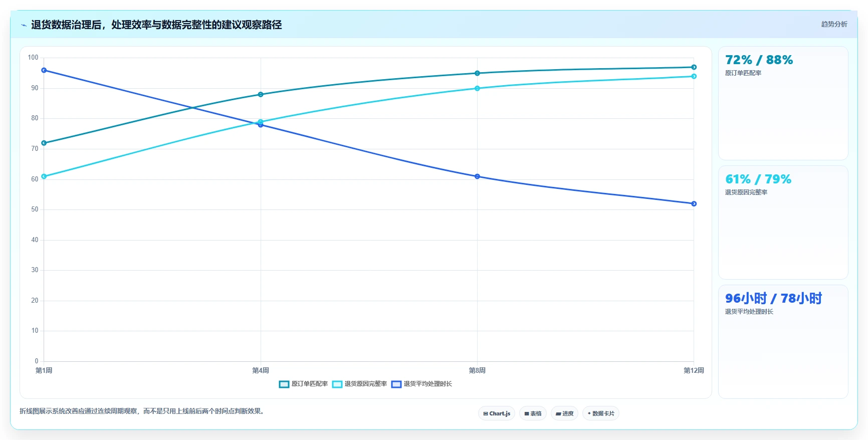Screen dimensions: 868x440
Task: Select the 第1周 point on 退货原因完整率 line
Action: (44, 176)
